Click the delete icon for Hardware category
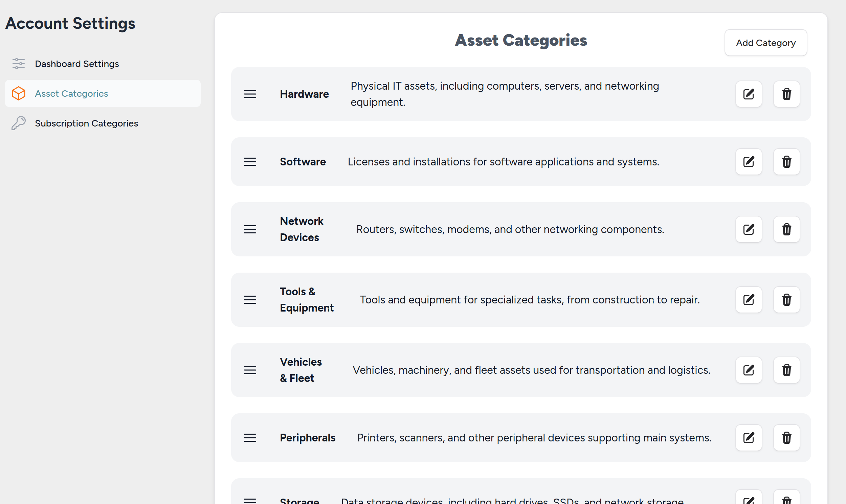Screen dimensions: 846x504 786,94
